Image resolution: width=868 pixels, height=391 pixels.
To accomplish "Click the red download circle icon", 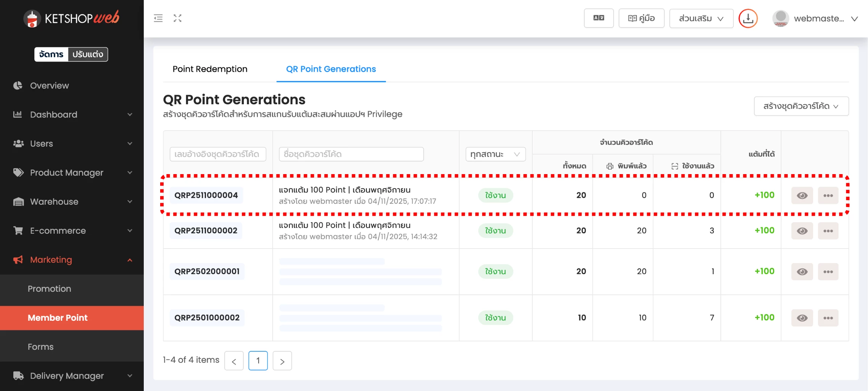I will (x=748, y=18).
